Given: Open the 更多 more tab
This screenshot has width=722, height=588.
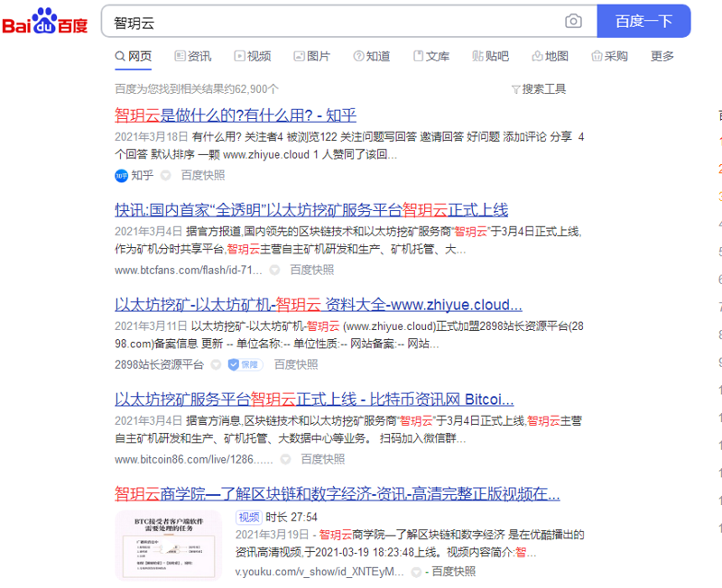Looking at the screenshot, I should (x=662, y=56).
